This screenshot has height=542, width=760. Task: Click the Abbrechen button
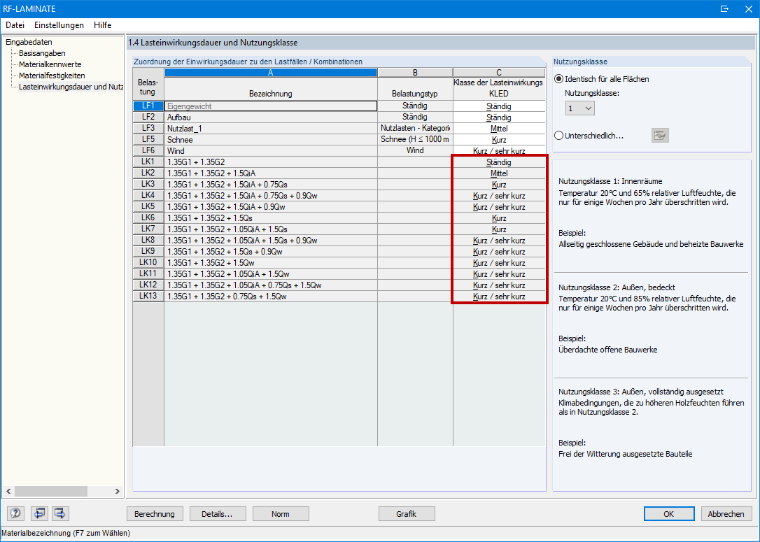tap(726, 514)
